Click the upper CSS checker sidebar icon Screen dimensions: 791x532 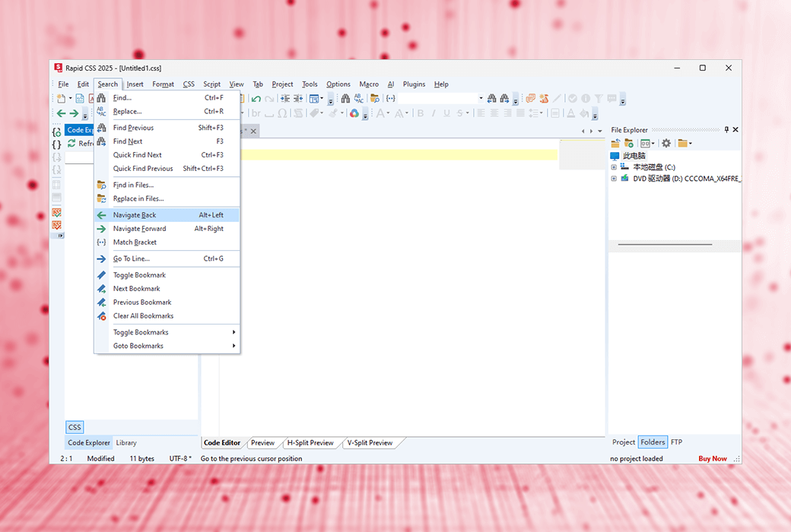[56, 212]
